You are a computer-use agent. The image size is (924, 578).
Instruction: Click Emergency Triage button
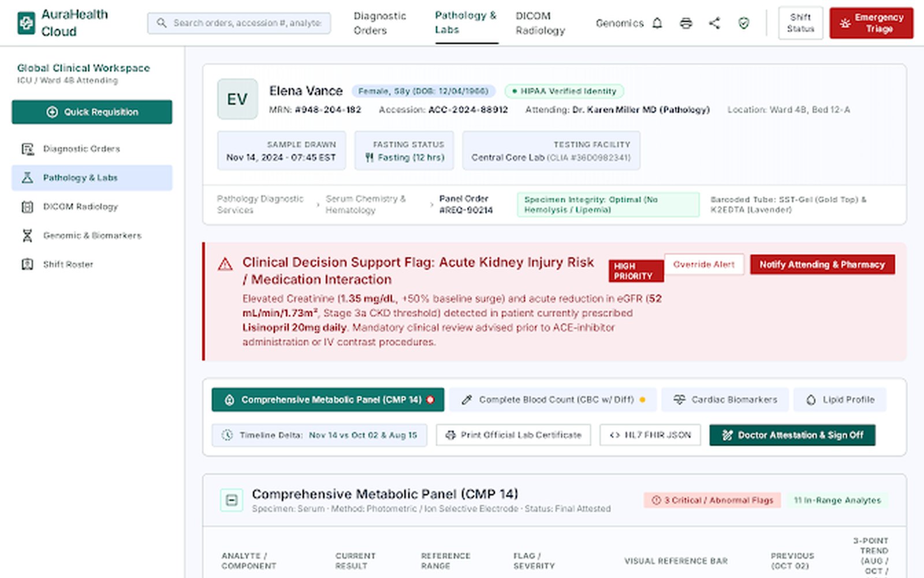tap(871, 23)
